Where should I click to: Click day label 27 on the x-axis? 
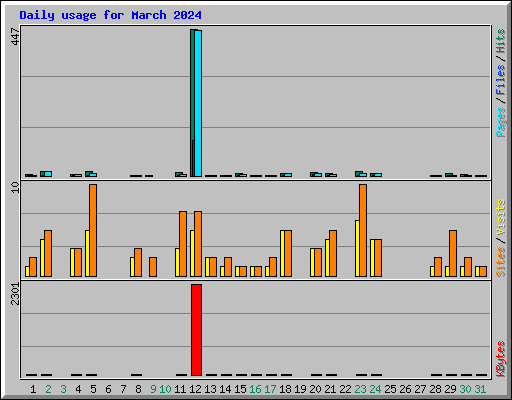pyautogui.click(x=420, y=389)
